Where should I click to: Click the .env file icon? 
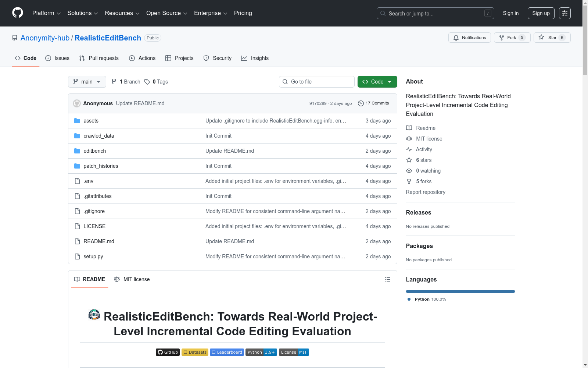pyautogui.click(x=77, y=181)
